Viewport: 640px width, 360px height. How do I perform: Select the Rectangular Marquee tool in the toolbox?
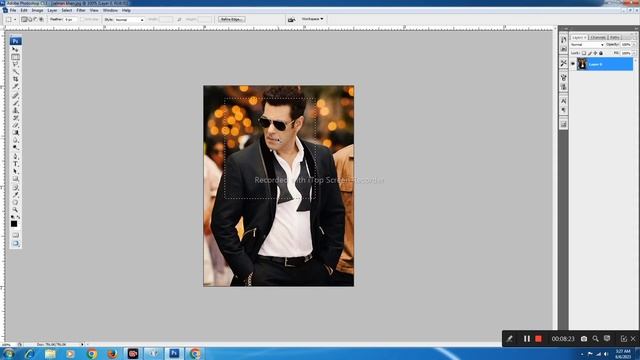16,57
